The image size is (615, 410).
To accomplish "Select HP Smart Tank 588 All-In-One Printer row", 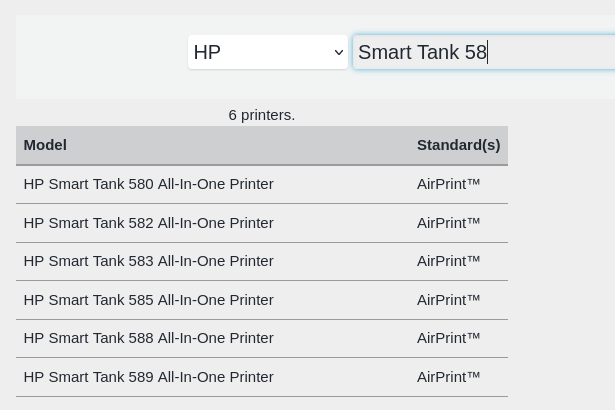I will pos(262,338).
